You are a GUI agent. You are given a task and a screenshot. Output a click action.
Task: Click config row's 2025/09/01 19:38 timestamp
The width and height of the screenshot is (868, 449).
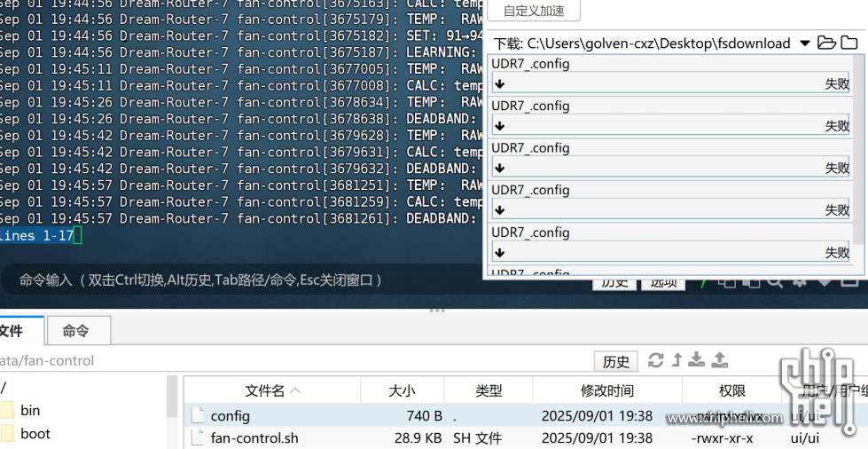597,416
